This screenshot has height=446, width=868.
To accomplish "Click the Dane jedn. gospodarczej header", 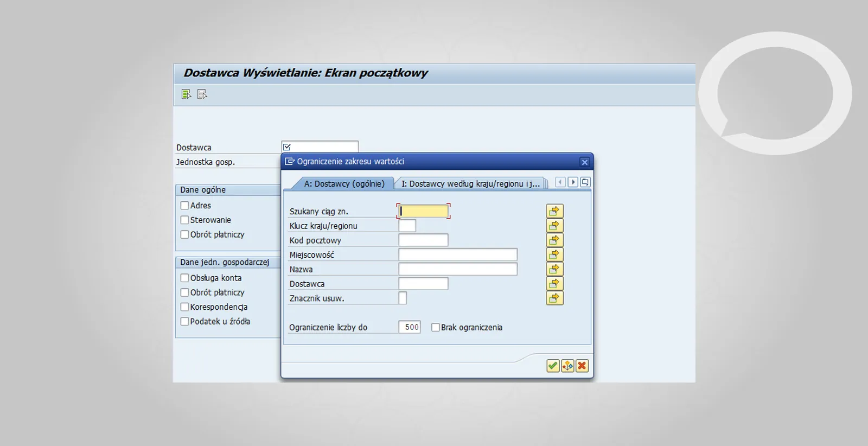I will pos(228,262).
